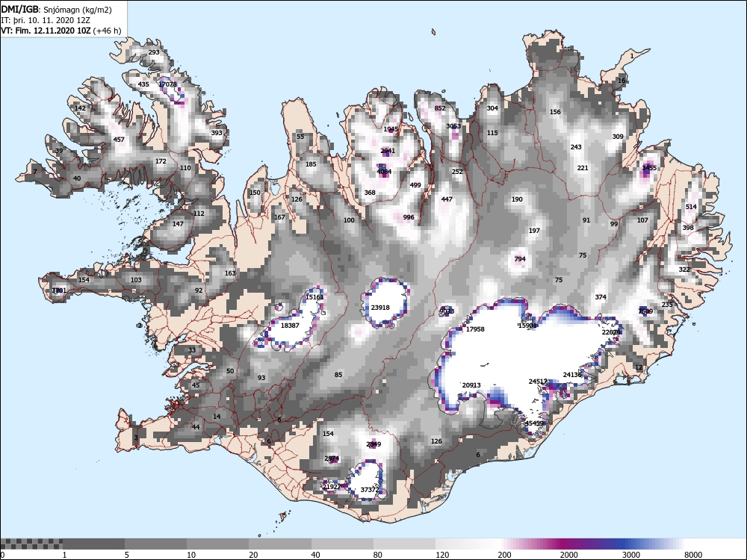Click the map value 172

[x=161, y=161]
